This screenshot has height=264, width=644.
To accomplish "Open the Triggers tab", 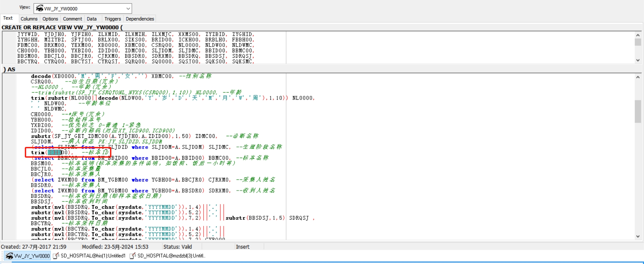I will [x=112, y=19].
